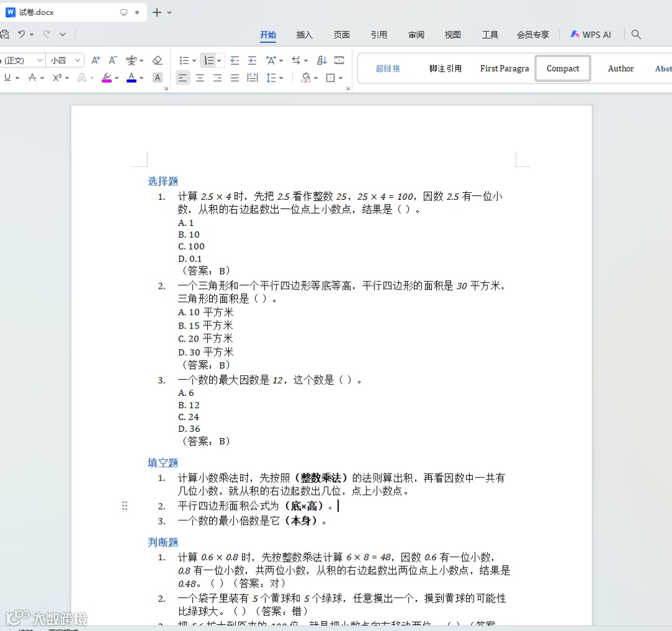Image resolution: width=672 pixels, height=631 pixels.
Task: Sort text with the A-Z sort icon
Action: tap(322, 60)
